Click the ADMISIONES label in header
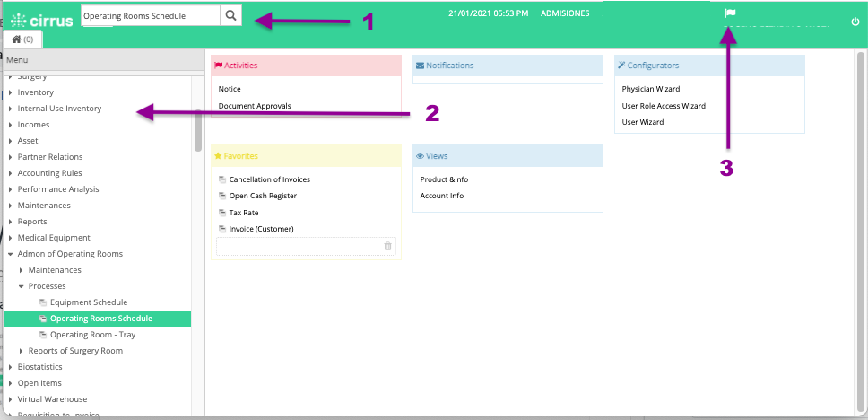The width and height of the screenshot is (868, 420). pyautogui.click(x=565, y=13)
